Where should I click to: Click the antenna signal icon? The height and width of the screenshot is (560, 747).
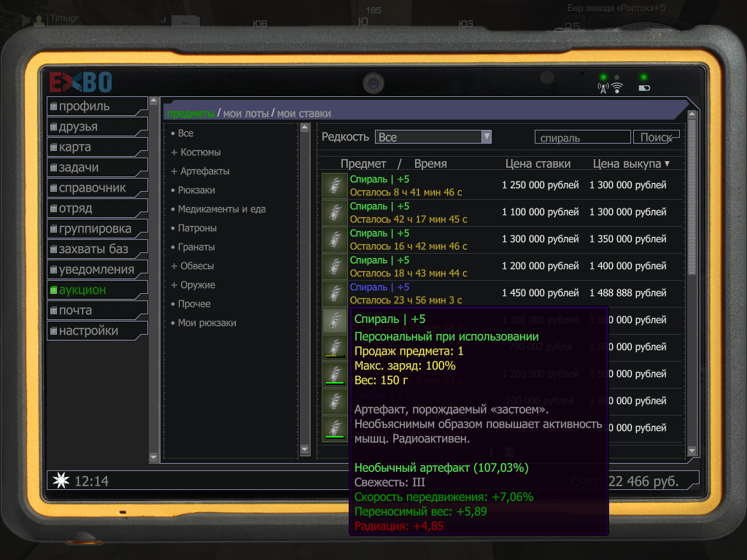click(603, 88)
